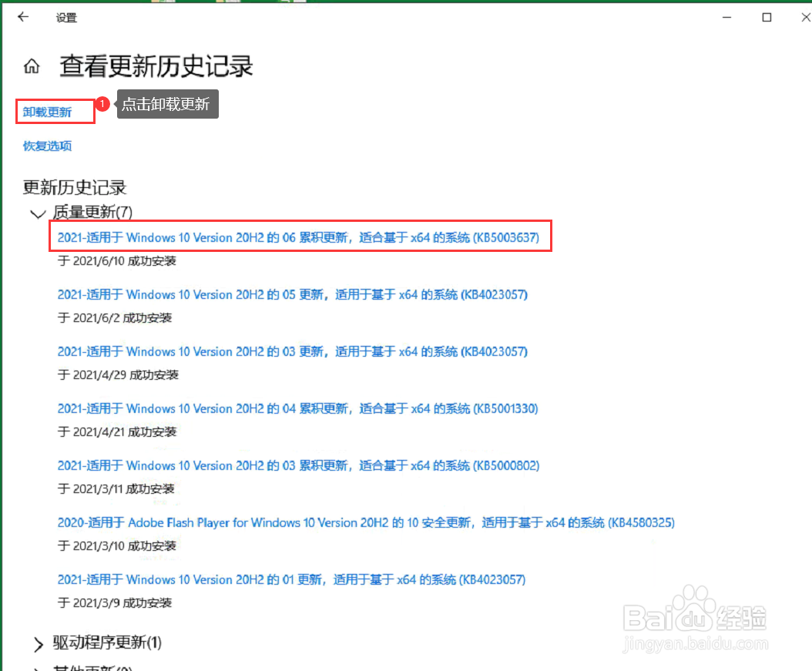Open the KB5001330 cumulative update link

click(x=297, y=408)
